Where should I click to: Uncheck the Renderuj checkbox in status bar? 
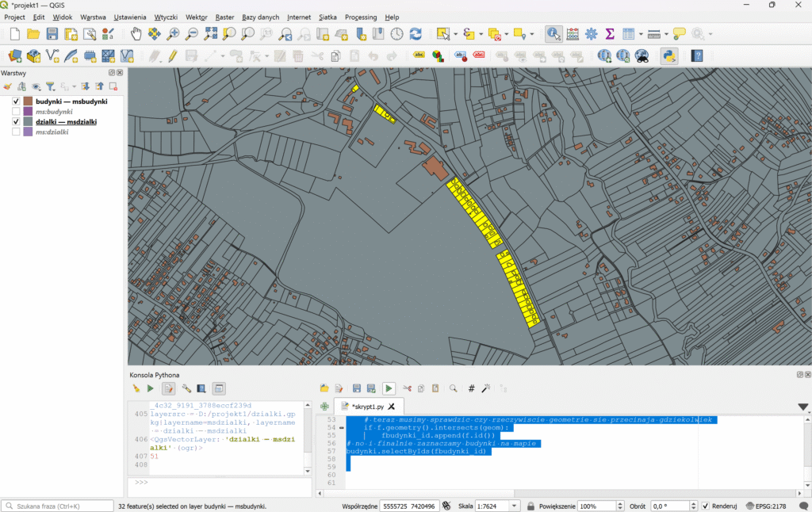(x=705, y=506)
